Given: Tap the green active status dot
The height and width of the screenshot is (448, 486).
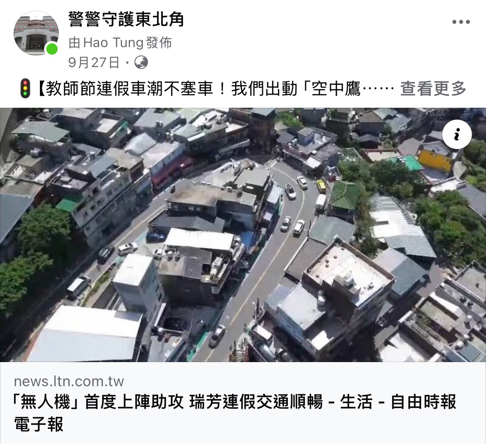Looking at the screenshot, I should click(x=52, y=49).
